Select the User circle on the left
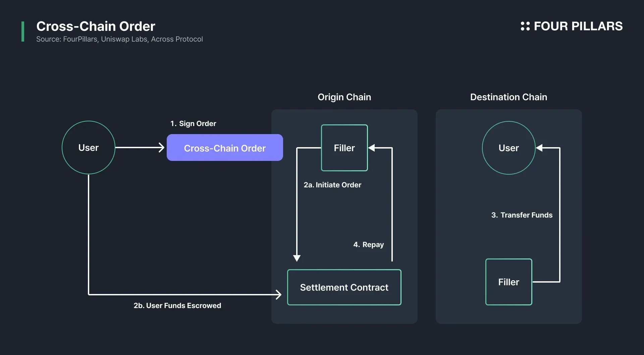Screen dimensions: 644x355 tap(88, 147)
